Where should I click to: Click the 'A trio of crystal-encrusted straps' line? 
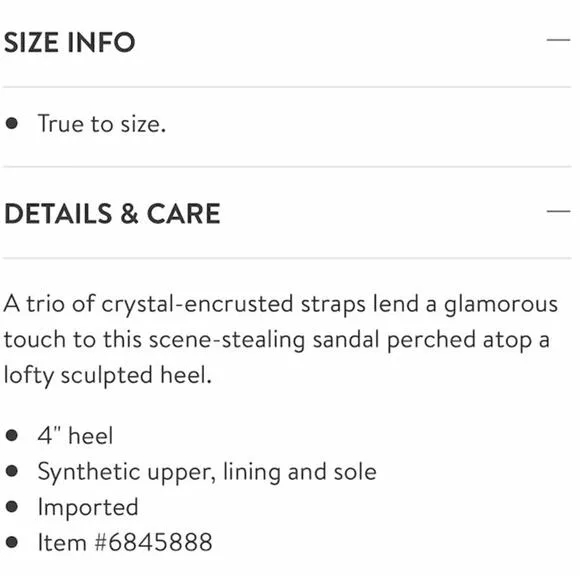click(281, 305)
